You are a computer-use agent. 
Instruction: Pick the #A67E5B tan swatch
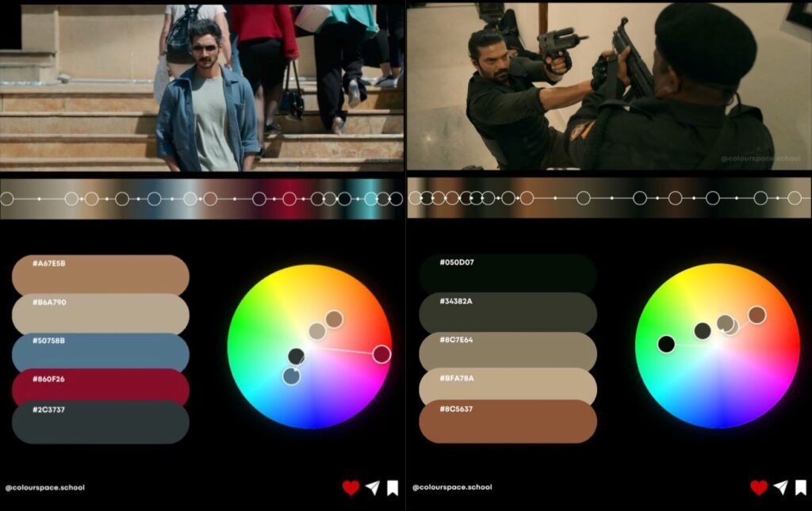100,275
